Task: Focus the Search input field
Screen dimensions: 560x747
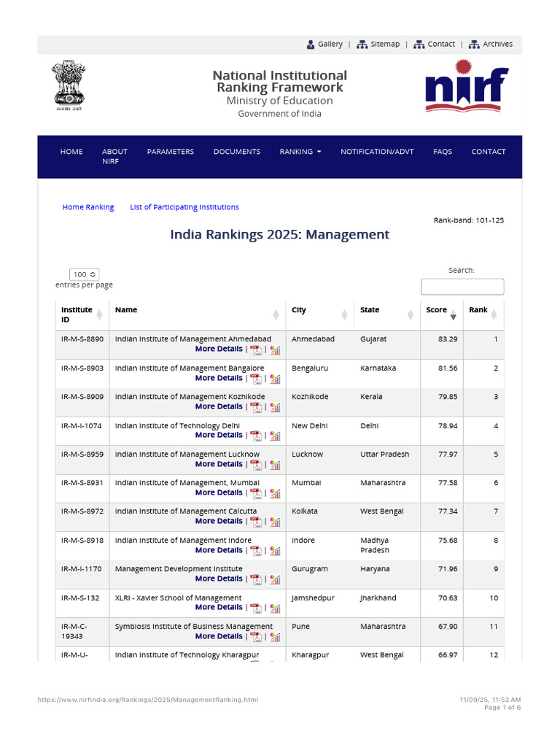Action: [x=462, y=287]
